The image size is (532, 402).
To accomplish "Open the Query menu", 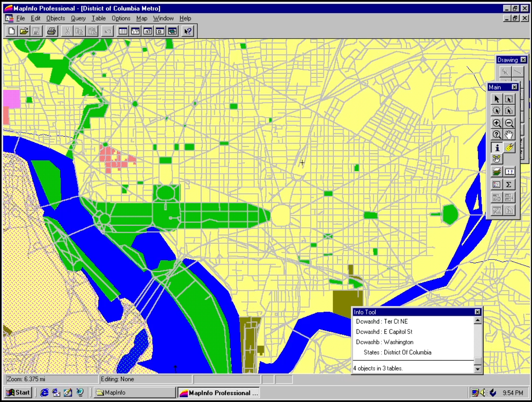I will (x=78, y=18).
